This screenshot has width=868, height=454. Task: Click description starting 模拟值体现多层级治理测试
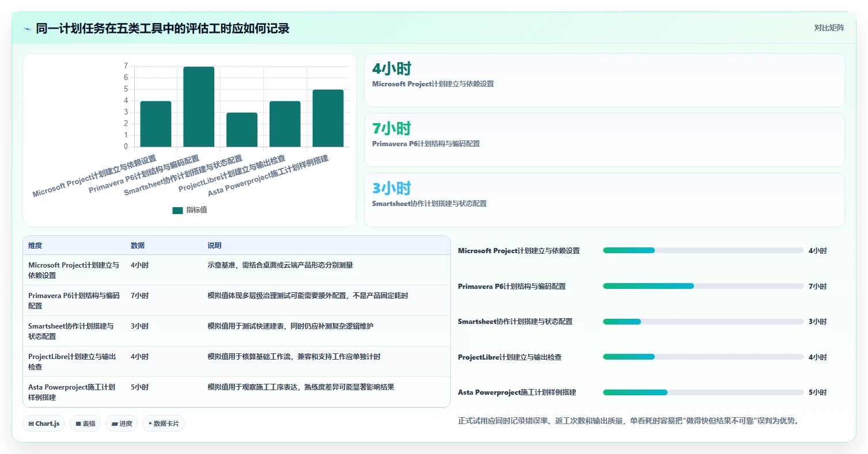pos(308,296)
